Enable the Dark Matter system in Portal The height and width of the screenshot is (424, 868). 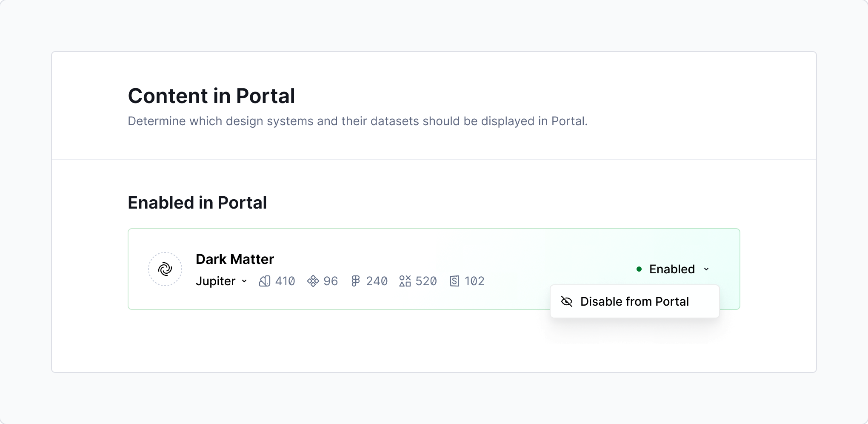671,269
